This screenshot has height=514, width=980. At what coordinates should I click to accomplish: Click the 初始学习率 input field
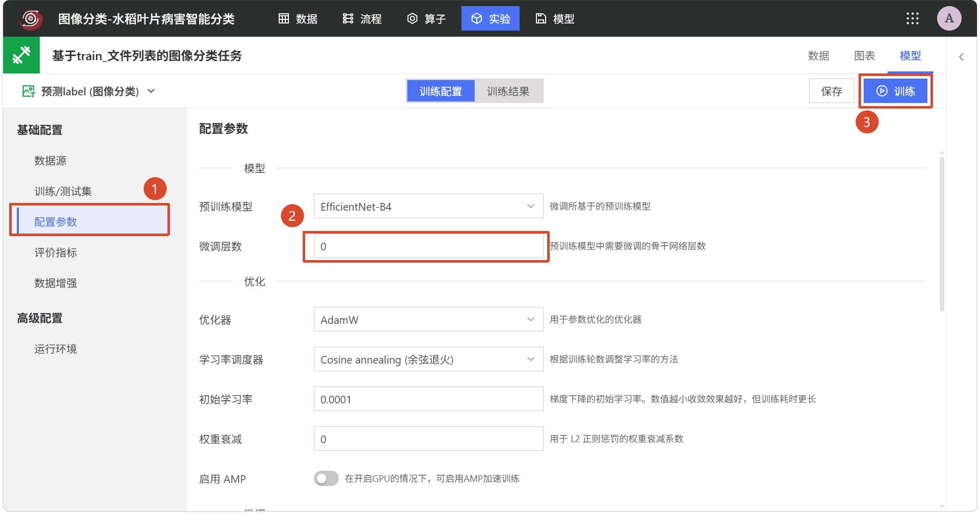(428, 399)
